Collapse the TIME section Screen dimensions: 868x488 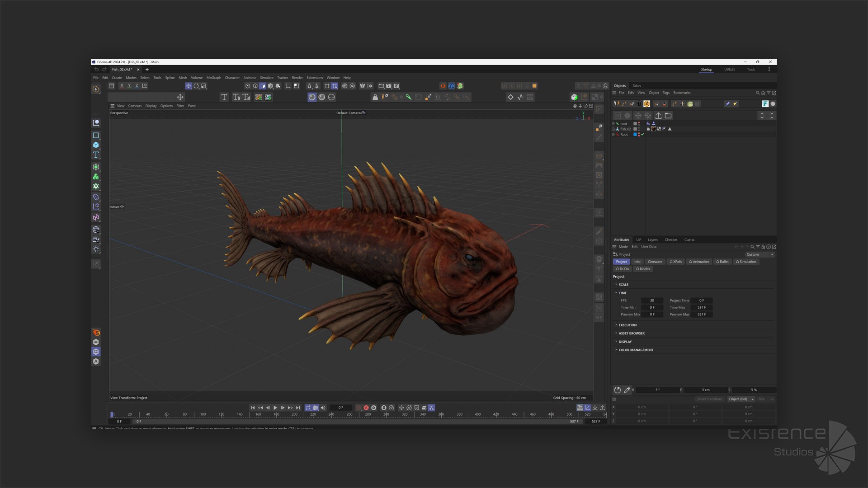coord(622,293)
